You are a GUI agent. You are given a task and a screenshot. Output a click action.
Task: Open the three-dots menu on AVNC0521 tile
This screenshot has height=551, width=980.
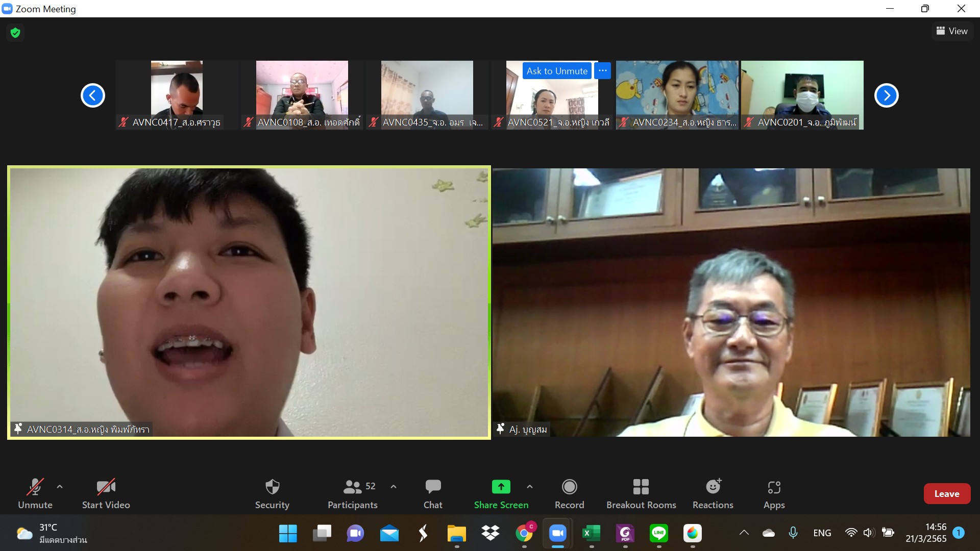point(603,71)
